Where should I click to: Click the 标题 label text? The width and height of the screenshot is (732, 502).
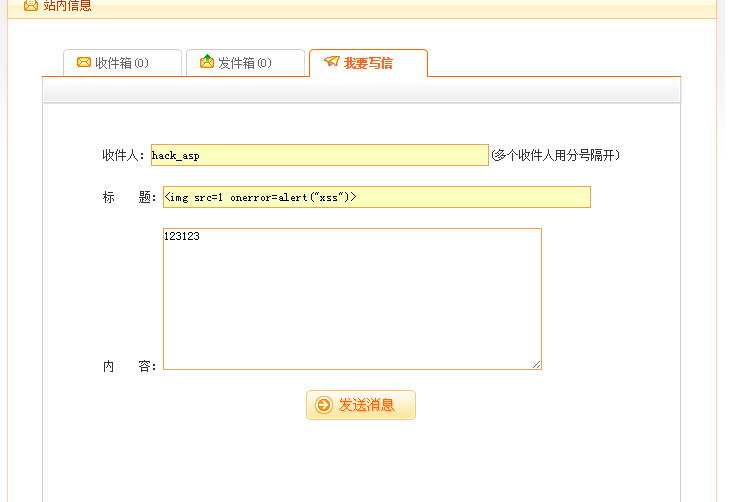point(129,198)
